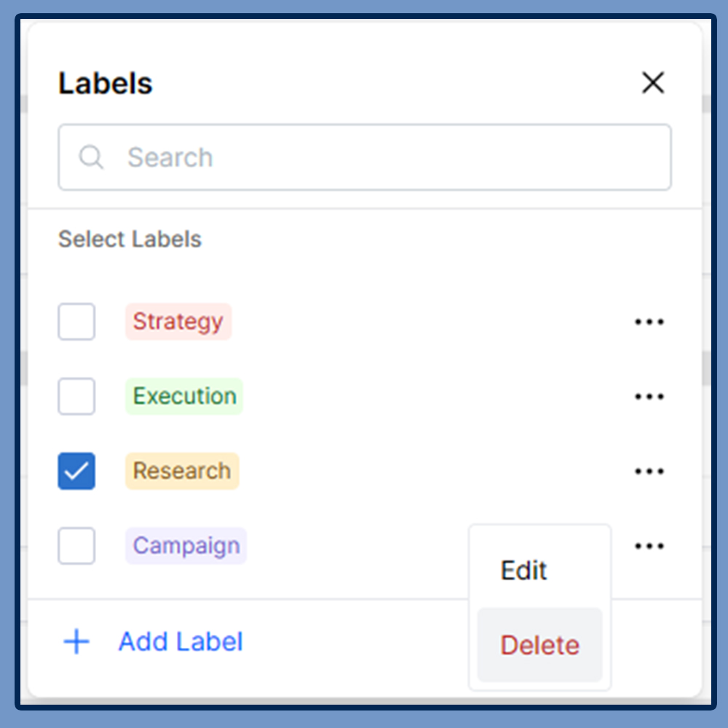
Task: Pick the purple Campaign label tag
Action: click(186, 546)
